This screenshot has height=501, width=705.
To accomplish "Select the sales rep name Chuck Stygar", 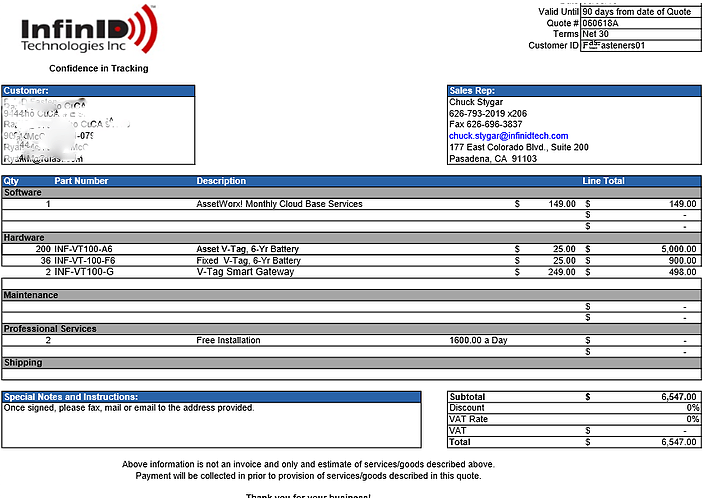I will [476, 102].
